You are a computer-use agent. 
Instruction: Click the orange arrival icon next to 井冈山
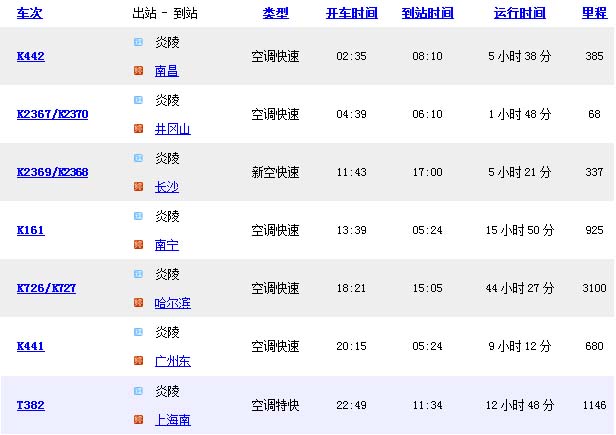coord(138,129)
